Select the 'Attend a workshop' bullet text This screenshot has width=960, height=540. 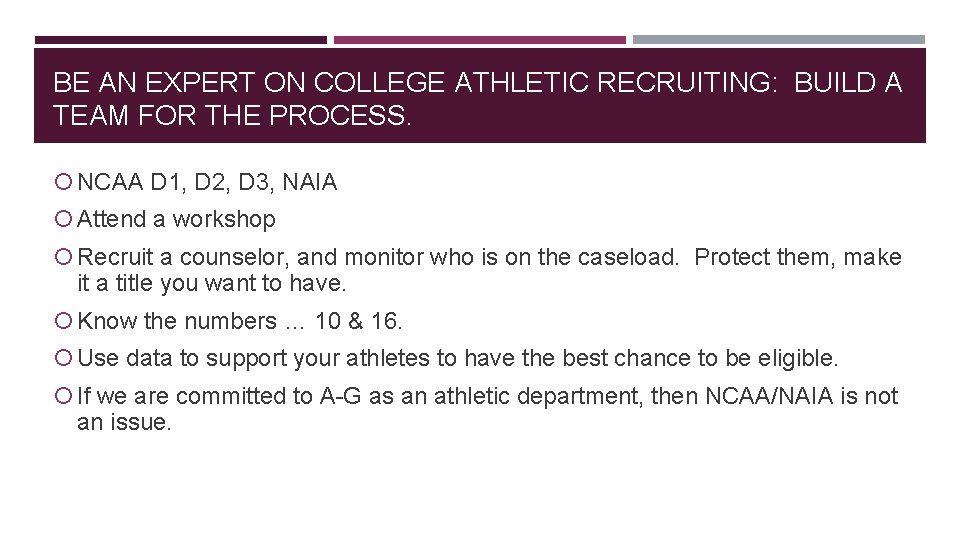[x=176, y=219]
